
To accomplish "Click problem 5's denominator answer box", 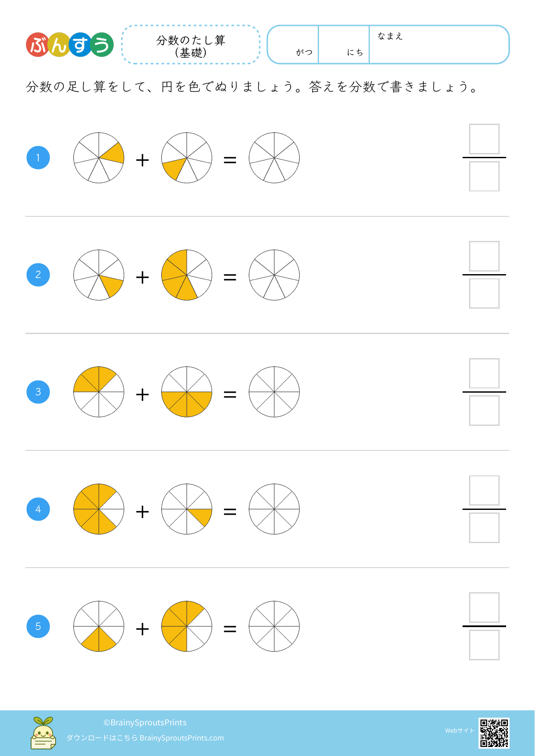I will (x=484, y=645).
